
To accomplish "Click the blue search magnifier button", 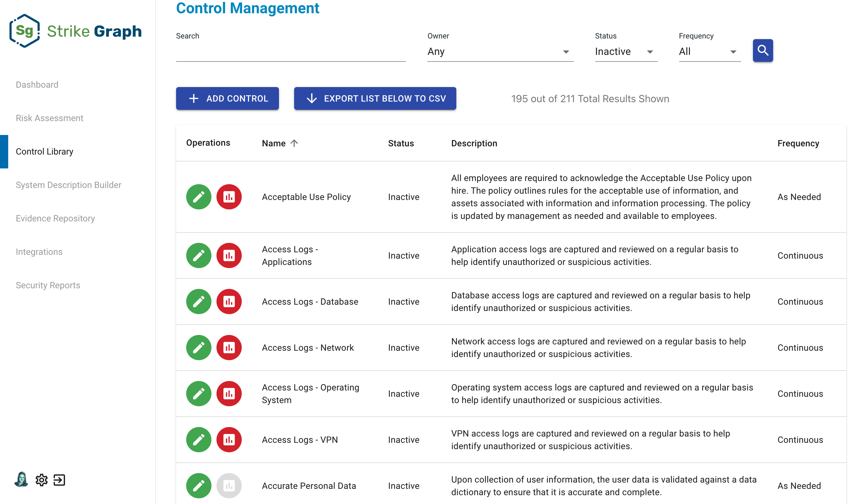I will click(x=762, y=50).
